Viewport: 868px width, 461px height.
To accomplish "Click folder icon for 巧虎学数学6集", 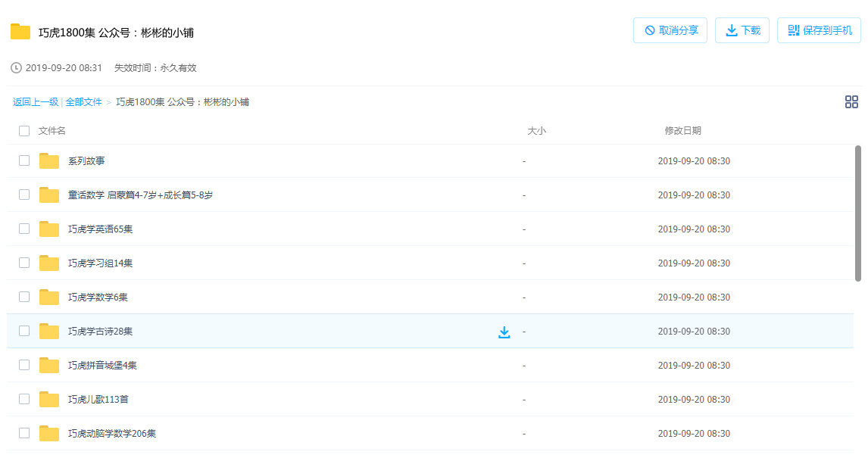I will [x=49, y=297].
